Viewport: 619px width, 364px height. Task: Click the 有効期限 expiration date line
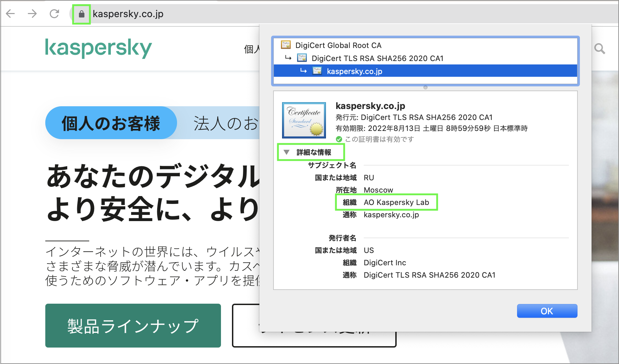coord(431,128)
